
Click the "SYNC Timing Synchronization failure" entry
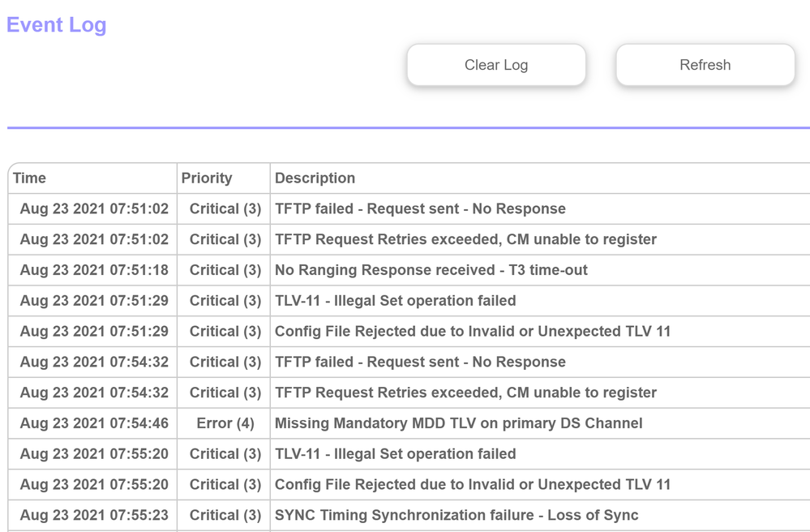pos(456,515)
